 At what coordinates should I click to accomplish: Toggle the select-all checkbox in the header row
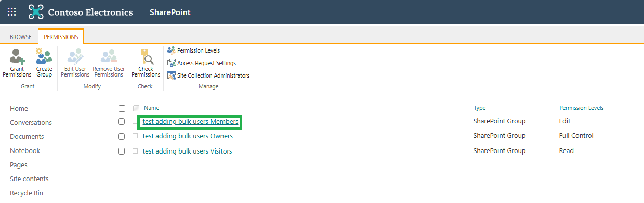coord(122,108)
